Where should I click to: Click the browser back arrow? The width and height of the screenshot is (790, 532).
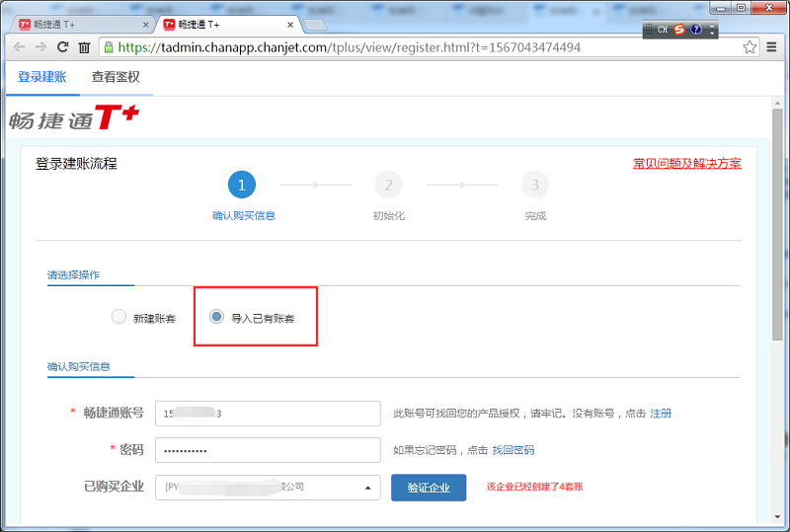click(x=19, y=47)
